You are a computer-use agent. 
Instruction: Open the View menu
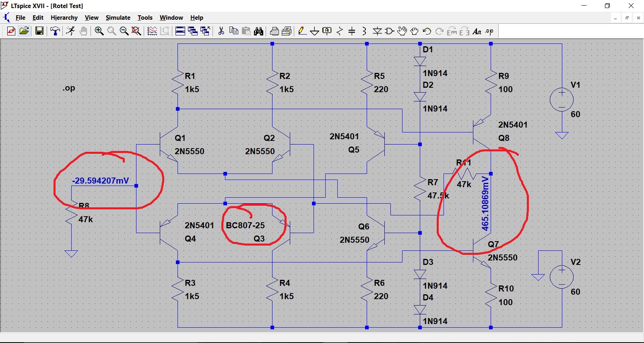coord(91,18)
